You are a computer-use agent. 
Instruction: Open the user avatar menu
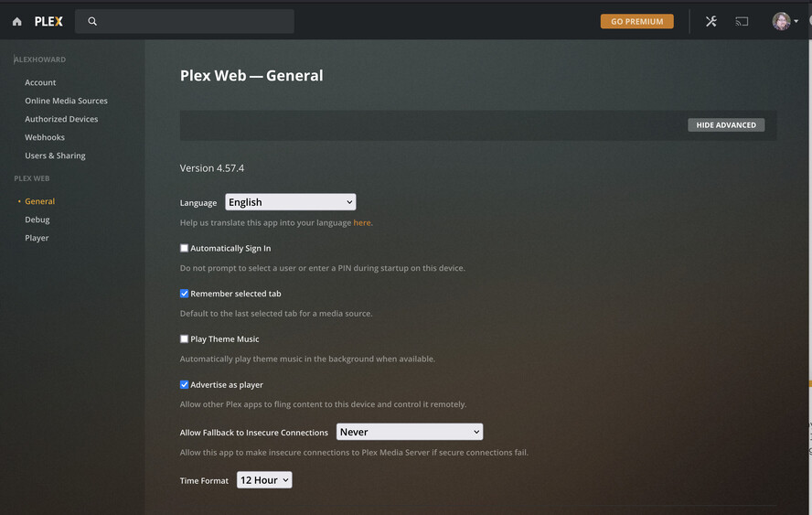(781, 21)
